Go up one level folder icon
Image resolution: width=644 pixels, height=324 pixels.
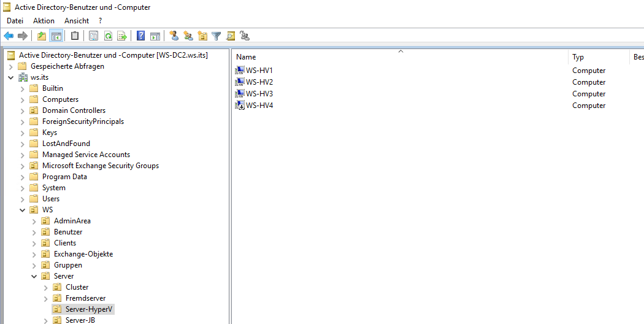tap(42, 36)
